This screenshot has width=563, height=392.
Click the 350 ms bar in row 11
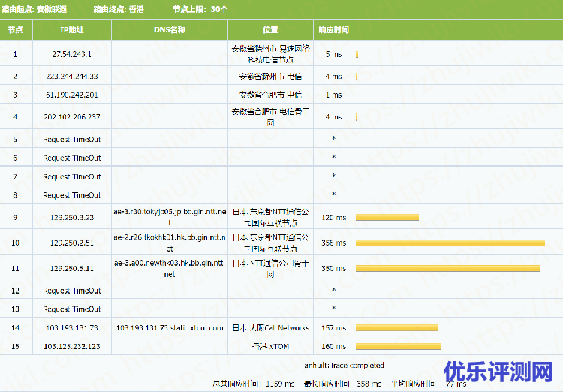(x=447, y=268)
